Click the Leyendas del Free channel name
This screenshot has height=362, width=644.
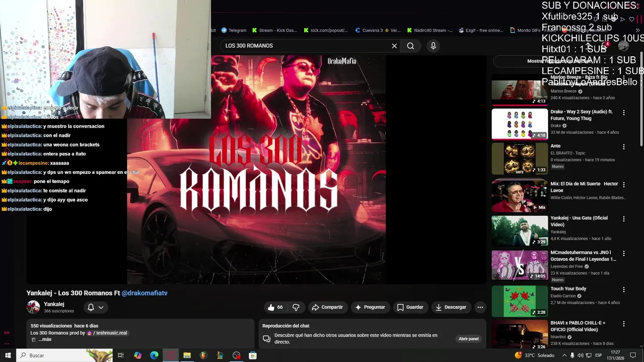[567, 266]
